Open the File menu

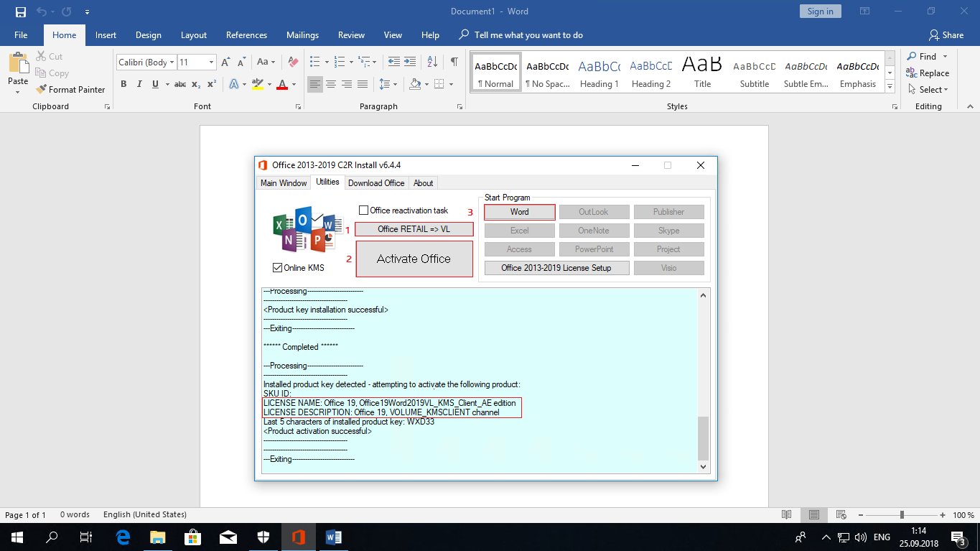click(21, 35)
